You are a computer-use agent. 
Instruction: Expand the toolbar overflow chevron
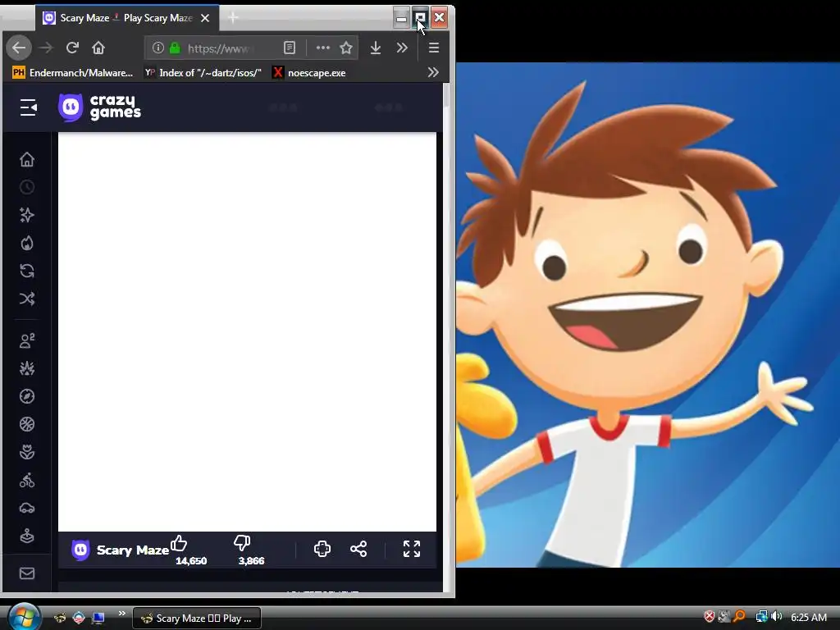pos(402,48)
